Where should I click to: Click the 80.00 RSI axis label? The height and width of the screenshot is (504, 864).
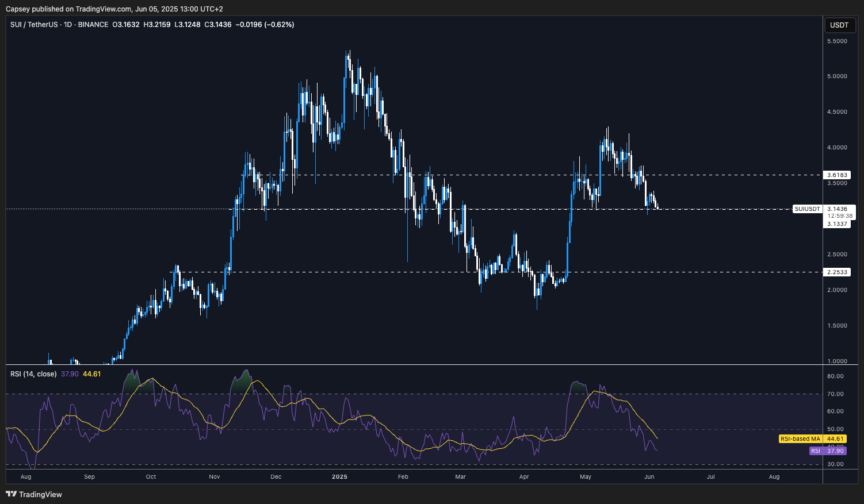tap(835, 376)
